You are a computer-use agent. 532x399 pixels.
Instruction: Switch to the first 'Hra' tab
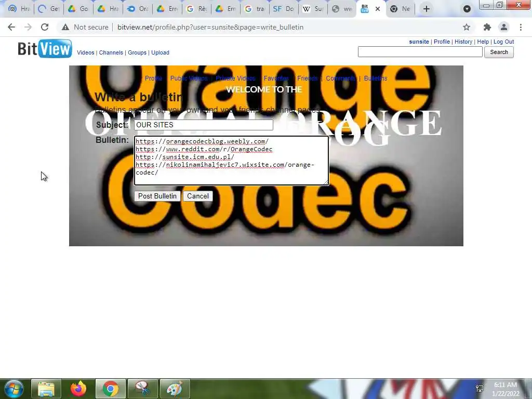[x=19, y=9]
